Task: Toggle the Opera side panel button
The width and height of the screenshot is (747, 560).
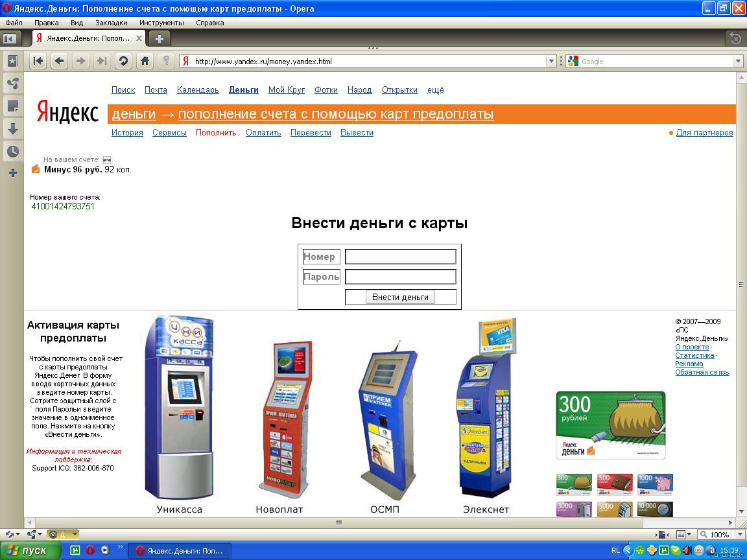Action: [x=10, y=38]
